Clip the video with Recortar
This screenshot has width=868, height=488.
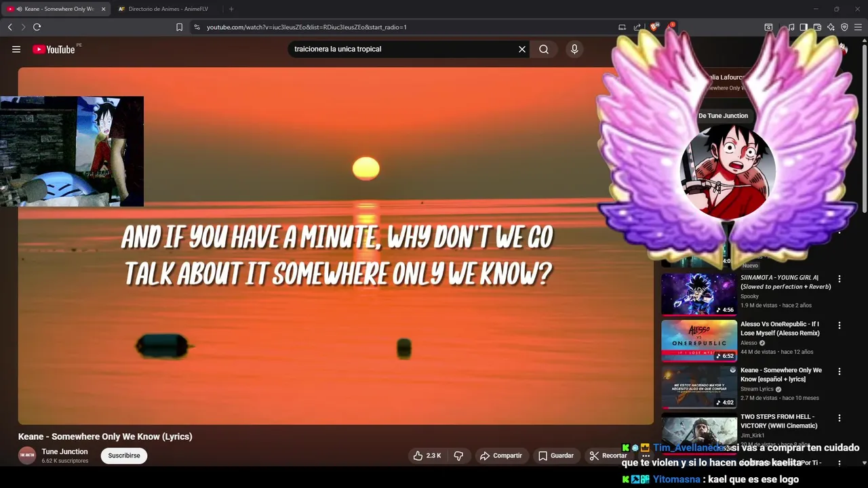(x=609, y=455)
